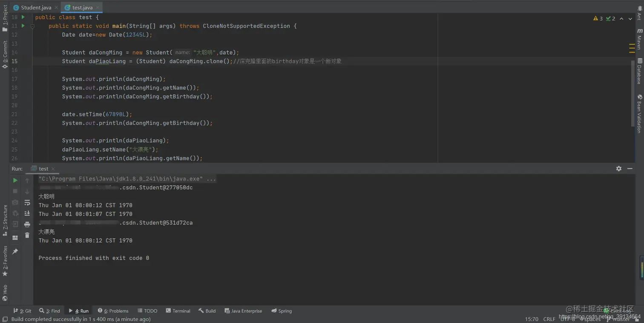Open the Database tool window

coord(639,71)
